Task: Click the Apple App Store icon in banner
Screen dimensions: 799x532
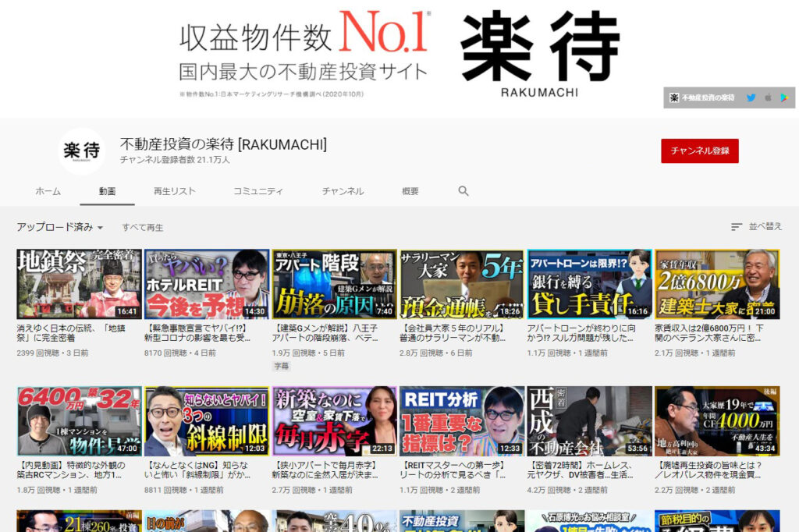Action: pyautogui.click(x=768, y=98)
